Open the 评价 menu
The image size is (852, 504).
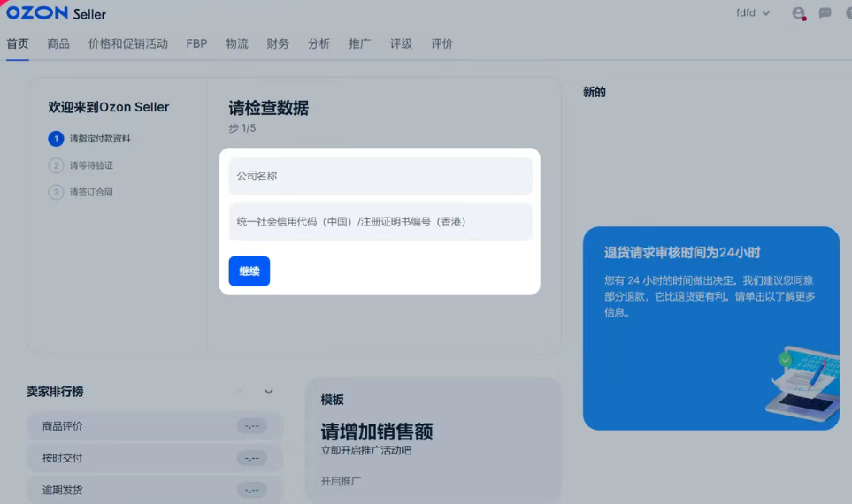[x=441, y=44]
